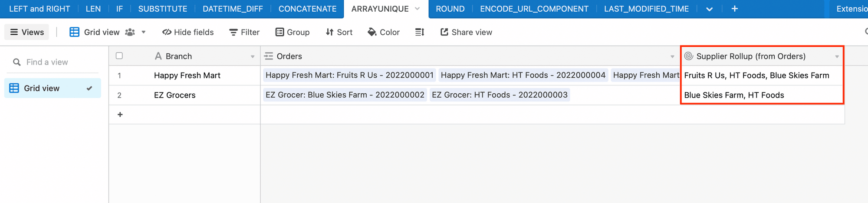Open Supplier Rollup field dropdown arrow
Image resolution: width=868 pixels, height=203 pixels.
837,56
